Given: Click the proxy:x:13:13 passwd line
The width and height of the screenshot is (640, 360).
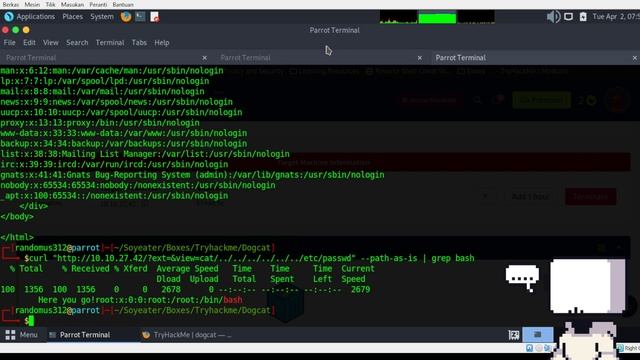Looking at the screenshot, I should (x=100, y=123).
